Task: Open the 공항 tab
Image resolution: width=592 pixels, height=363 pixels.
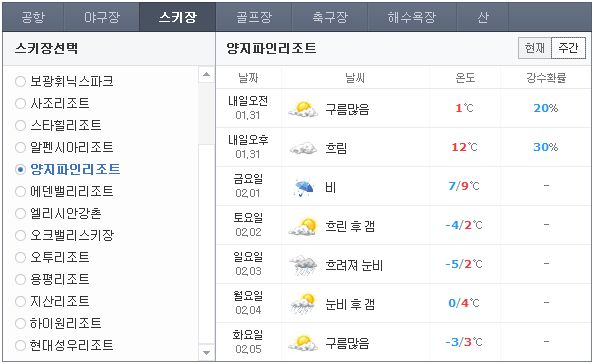Action: pyautogui.click(x=33, y=17)
